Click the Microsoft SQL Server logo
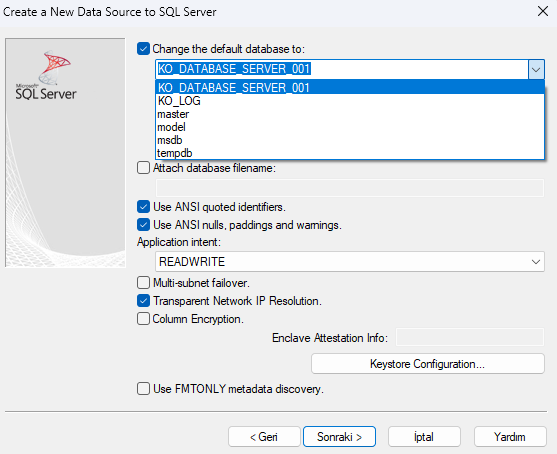The image size is (557, 454). pos(46,75)
